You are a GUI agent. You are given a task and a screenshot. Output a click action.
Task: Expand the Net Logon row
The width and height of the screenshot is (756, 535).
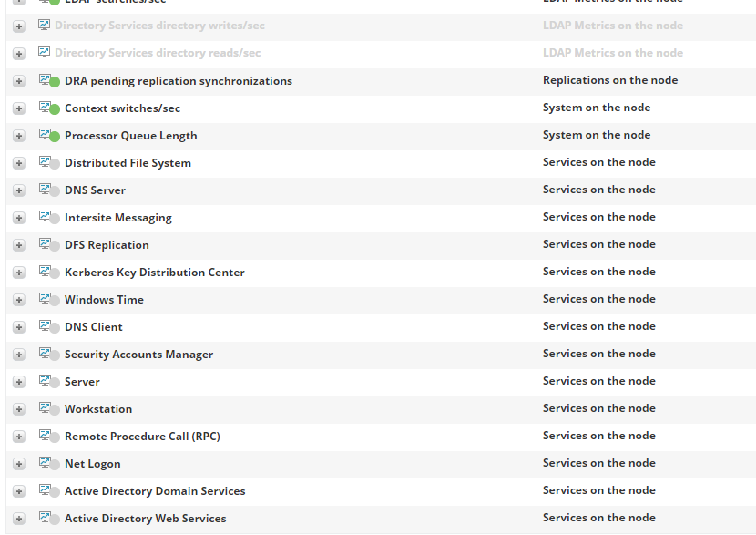(x=19, y=464)
